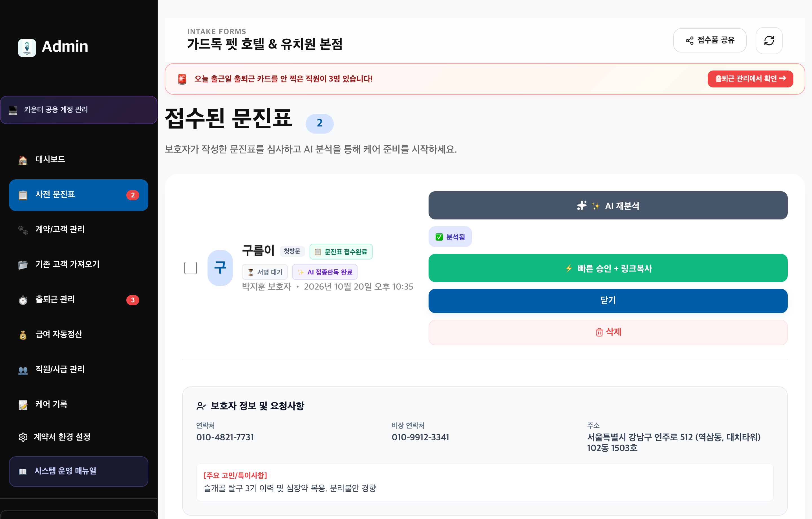Click the 서명 대기 status tag
The width and height of the screenshot is (812, 519).
point(265,272)
